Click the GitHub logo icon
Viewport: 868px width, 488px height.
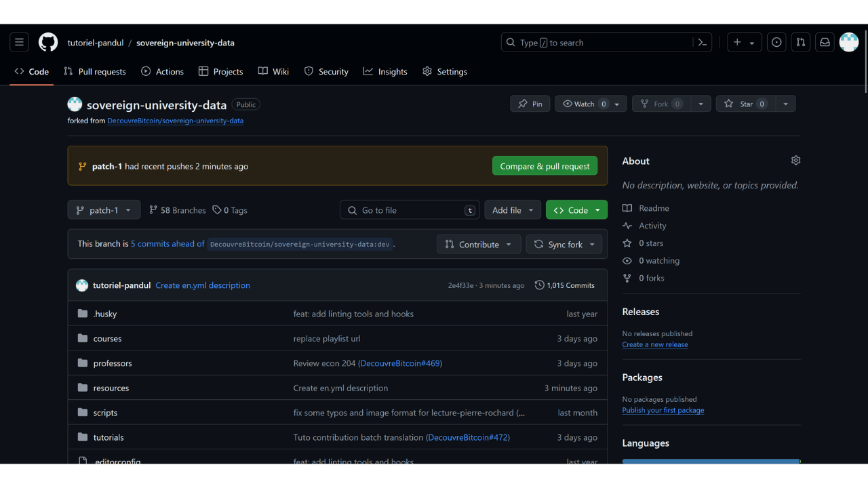[x=48, y=43]
